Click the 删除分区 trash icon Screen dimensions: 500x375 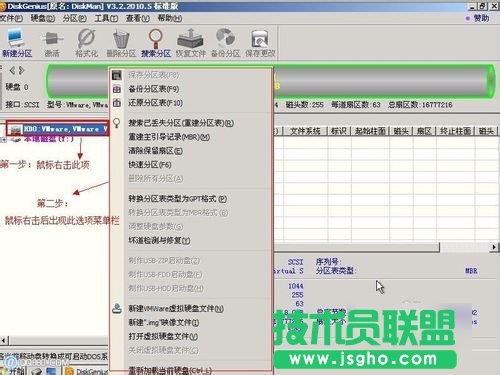click(121, 43)
